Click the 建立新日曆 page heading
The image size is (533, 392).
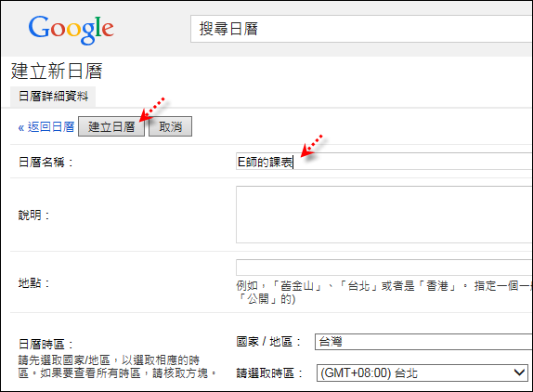(57, 71)
